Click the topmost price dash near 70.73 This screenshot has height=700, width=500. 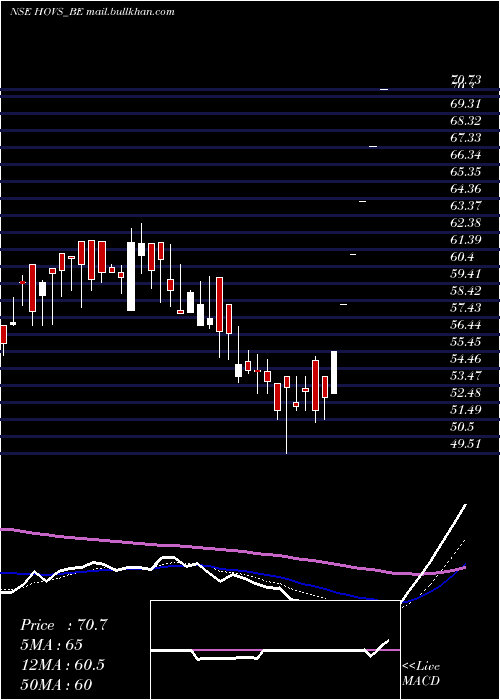point(384,90)
